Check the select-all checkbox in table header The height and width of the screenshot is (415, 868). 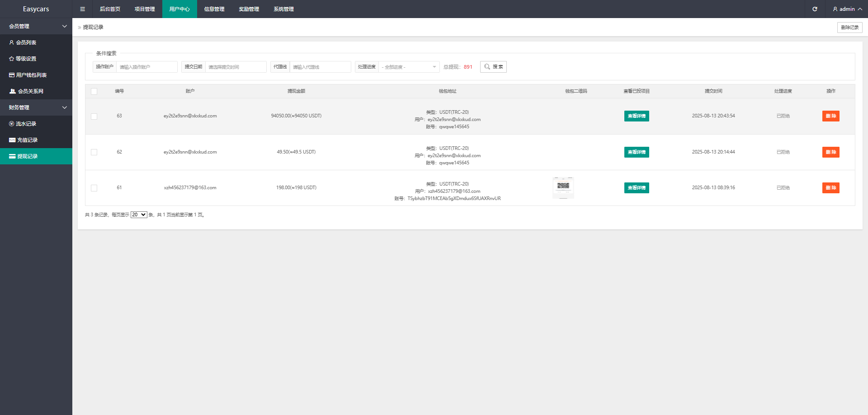(x=94, y=91)
